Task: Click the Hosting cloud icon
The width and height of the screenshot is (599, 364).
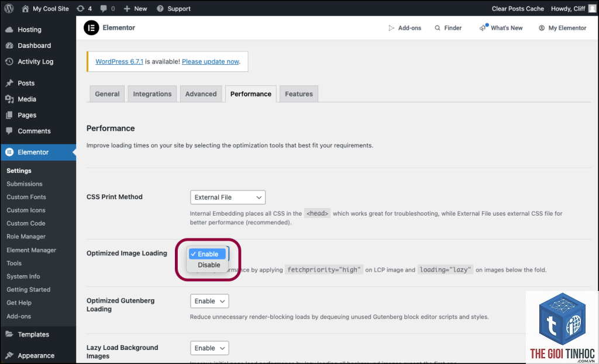Action: point(9,29)
